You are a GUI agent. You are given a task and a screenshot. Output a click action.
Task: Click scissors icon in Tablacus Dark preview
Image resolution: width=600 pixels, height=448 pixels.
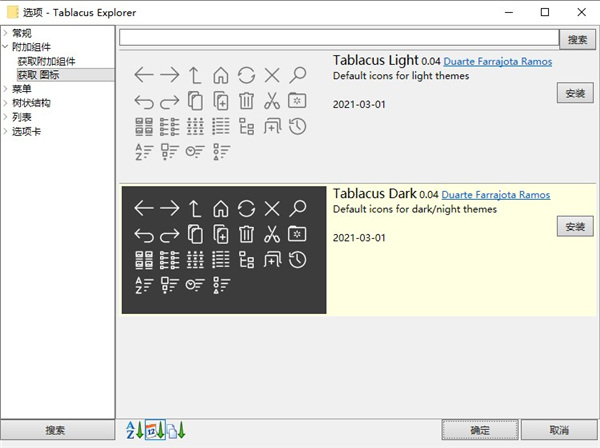(x=271, y=234)
